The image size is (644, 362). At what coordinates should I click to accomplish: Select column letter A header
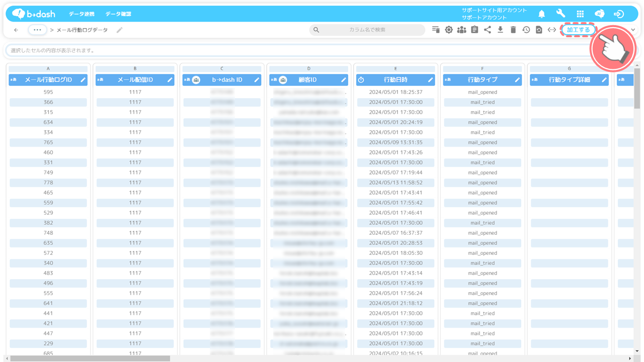point(48,69)
